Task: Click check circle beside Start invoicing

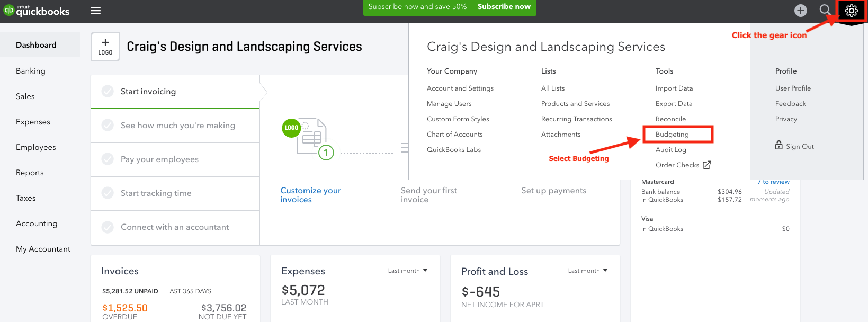Action: (x=108, y=91)
